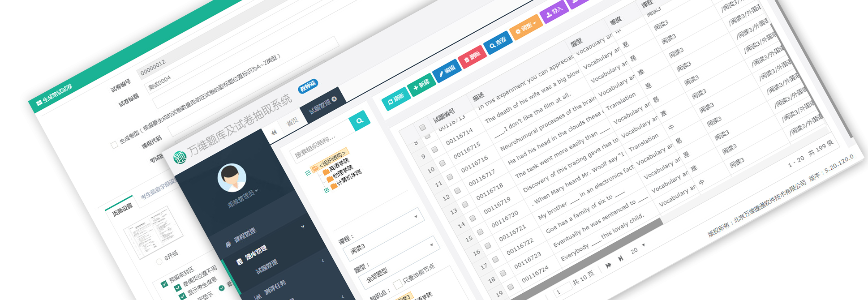Click the next page double-arrow icon
Image resolution: width=868 pixels, height=300 pixels.
608,265
